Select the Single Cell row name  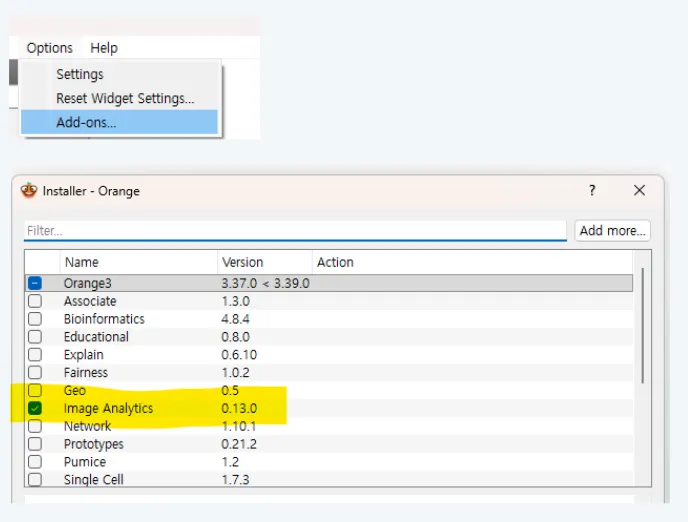[93, 479]
